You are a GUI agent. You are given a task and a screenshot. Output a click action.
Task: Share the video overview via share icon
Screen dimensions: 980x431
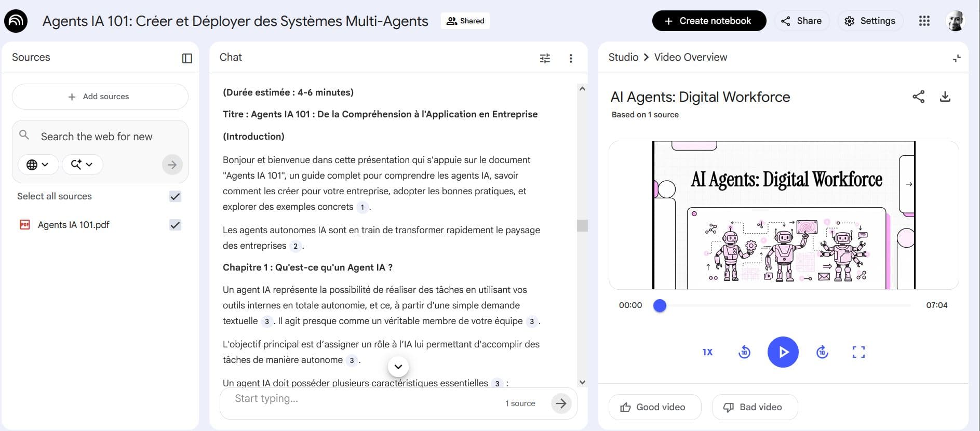point(918,97)
